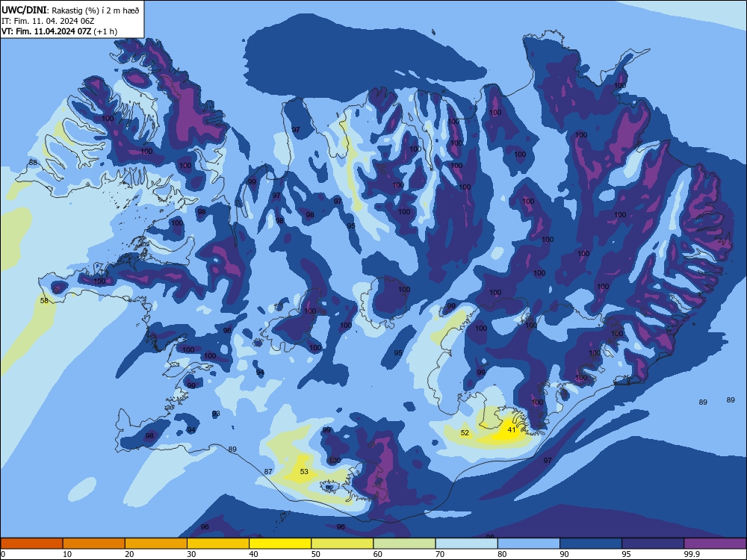Click the pale blue 70–80 legend swatch
This screenshot has width=747, height=560.
click(467, 544)
